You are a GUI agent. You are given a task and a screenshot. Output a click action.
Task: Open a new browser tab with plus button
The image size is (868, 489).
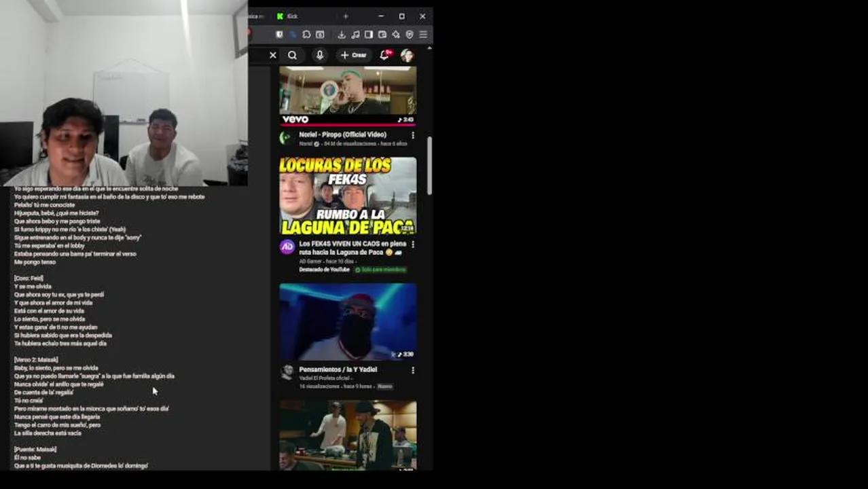[x=346, y=16]
